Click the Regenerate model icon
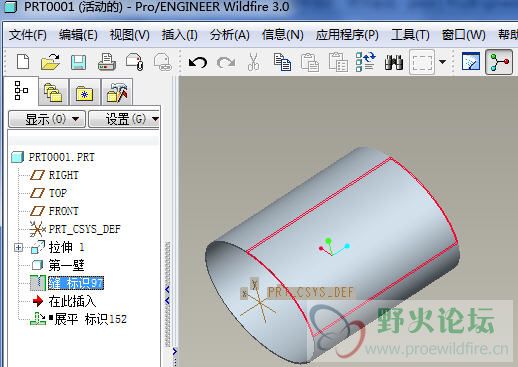 [x=365, y=62]
